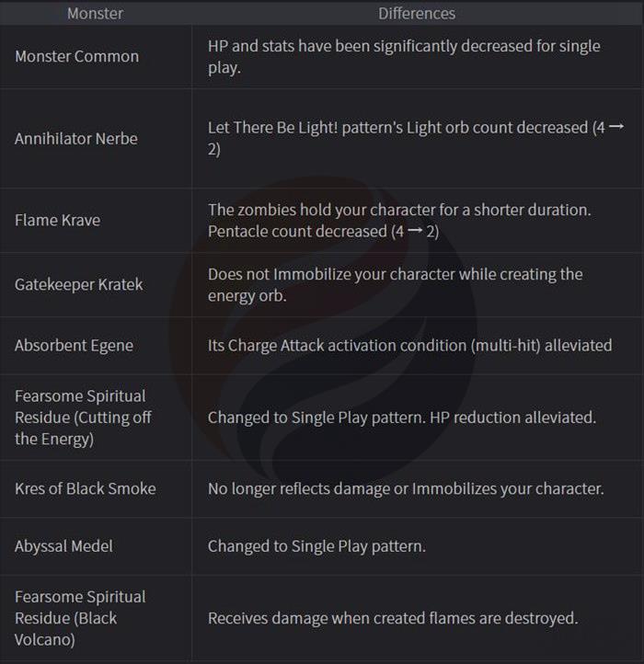Click the Charge Attack activation condition text
644x664 pixels.
[x=409, y=346]
